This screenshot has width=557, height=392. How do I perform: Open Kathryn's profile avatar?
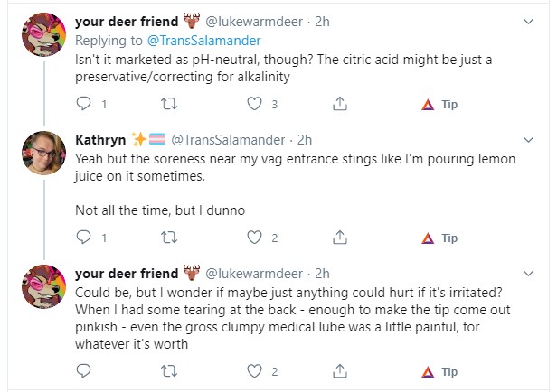click(x=44, y=153)
